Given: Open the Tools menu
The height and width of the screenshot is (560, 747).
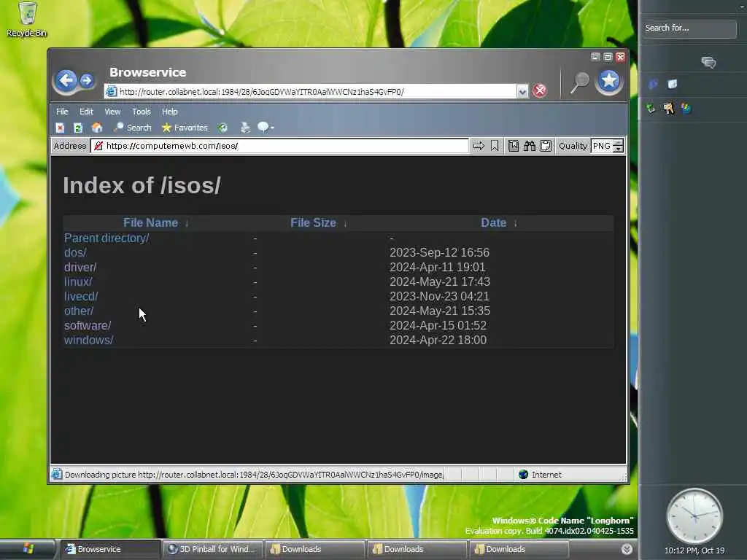Looking at the screenshot, I should pos(141,112).
